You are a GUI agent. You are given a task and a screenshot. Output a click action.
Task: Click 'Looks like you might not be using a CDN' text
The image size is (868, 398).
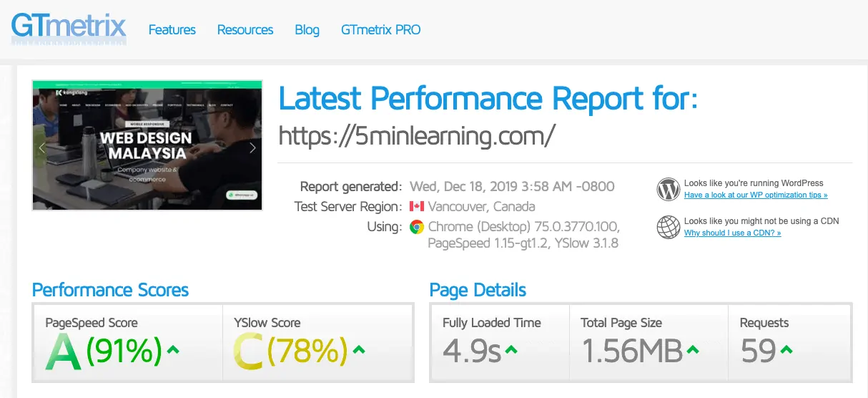[761, 221]
